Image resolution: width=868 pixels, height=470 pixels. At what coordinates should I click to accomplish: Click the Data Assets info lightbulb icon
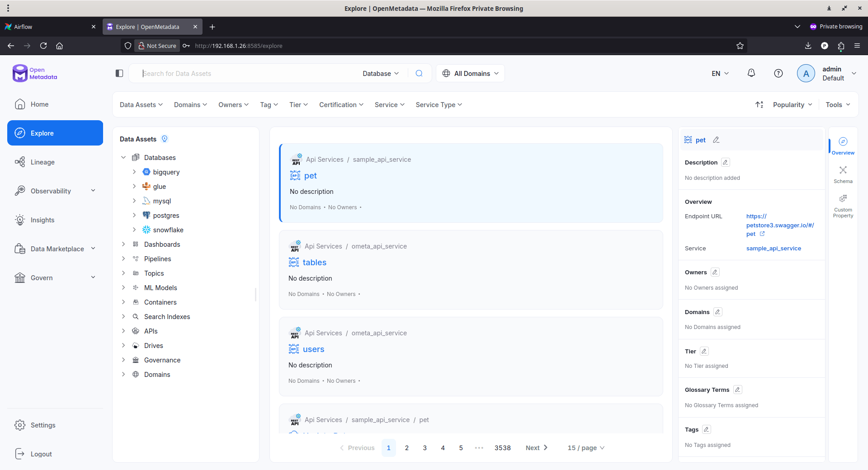(x=165, y=139)
